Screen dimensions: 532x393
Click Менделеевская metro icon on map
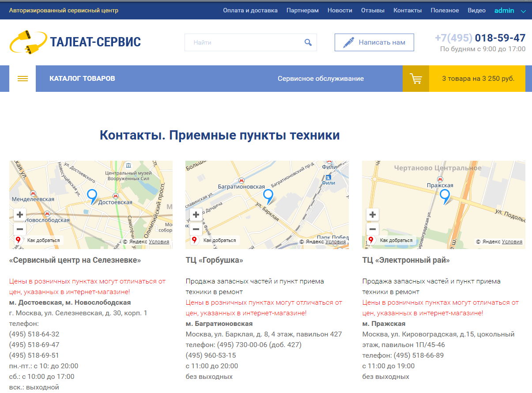[33, 193]
